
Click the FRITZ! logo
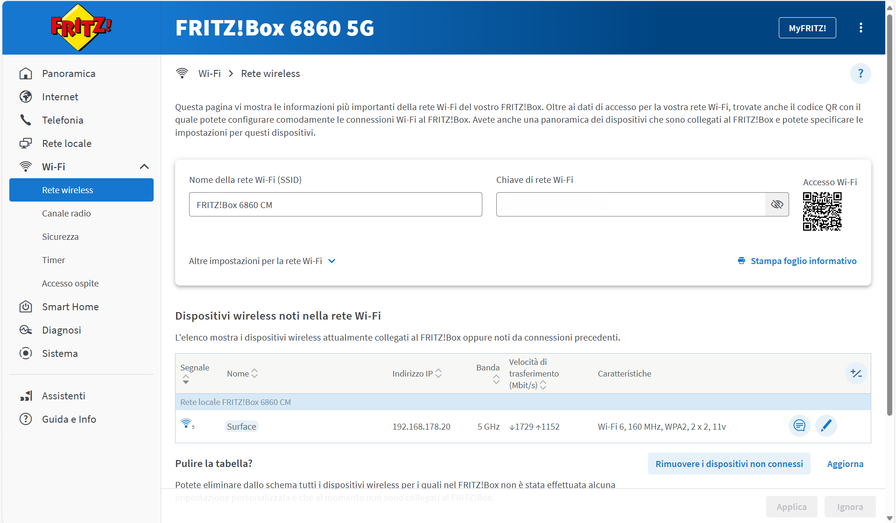pyautogui.click(x=81, y=27)
